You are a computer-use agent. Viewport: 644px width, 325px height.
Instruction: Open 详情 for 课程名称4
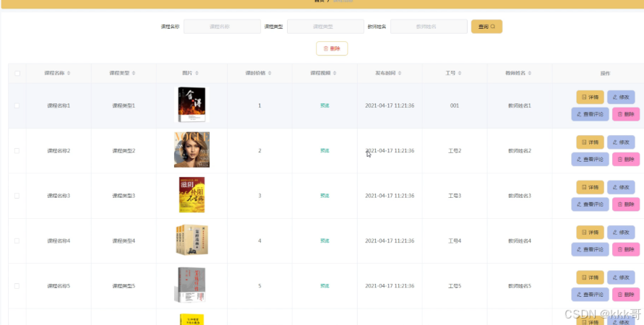pos(591,233)
